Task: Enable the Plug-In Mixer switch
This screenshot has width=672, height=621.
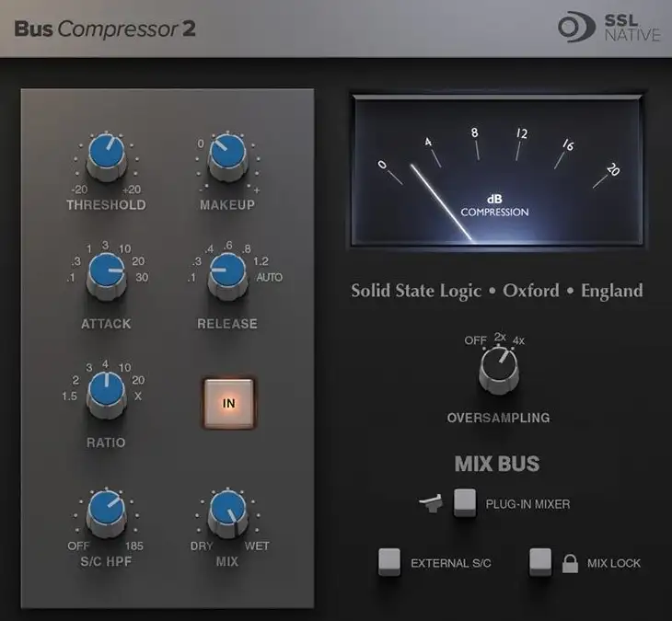Action: tap(465, 502)
